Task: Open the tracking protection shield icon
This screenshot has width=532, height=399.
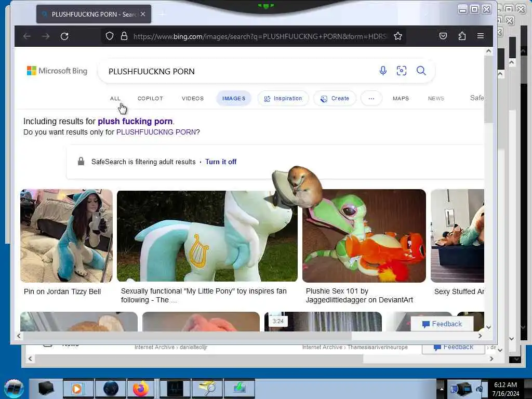Action: point(109,36)
